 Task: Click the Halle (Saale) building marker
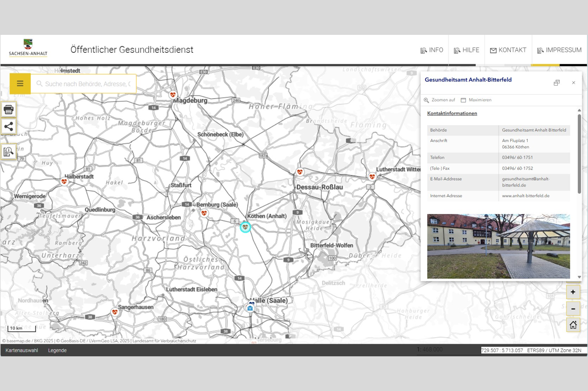pyautogui.click(x=250, y=308)
